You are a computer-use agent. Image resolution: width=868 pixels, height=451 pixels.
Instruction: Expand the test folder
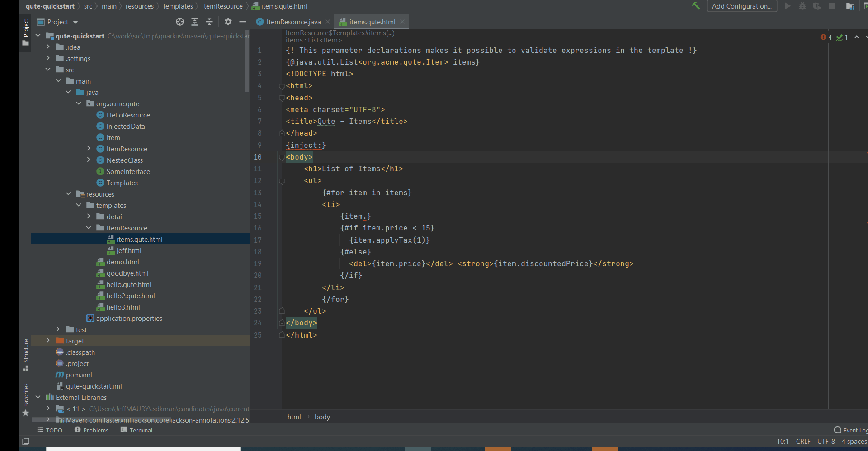pos(58,329)
